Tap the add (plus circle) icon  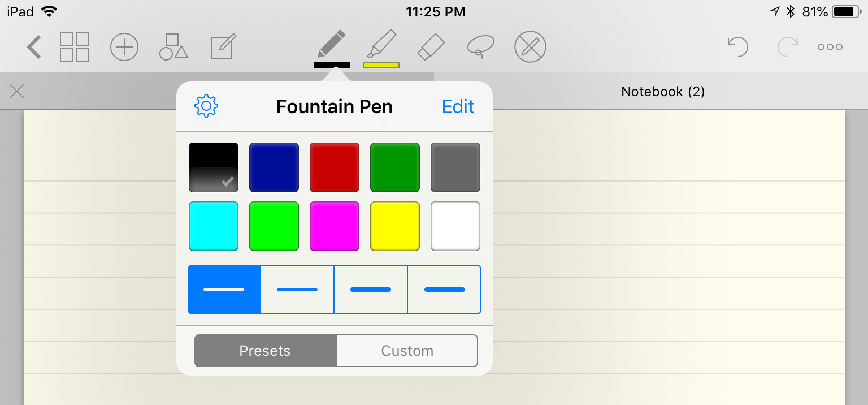[x=124, y=47]
